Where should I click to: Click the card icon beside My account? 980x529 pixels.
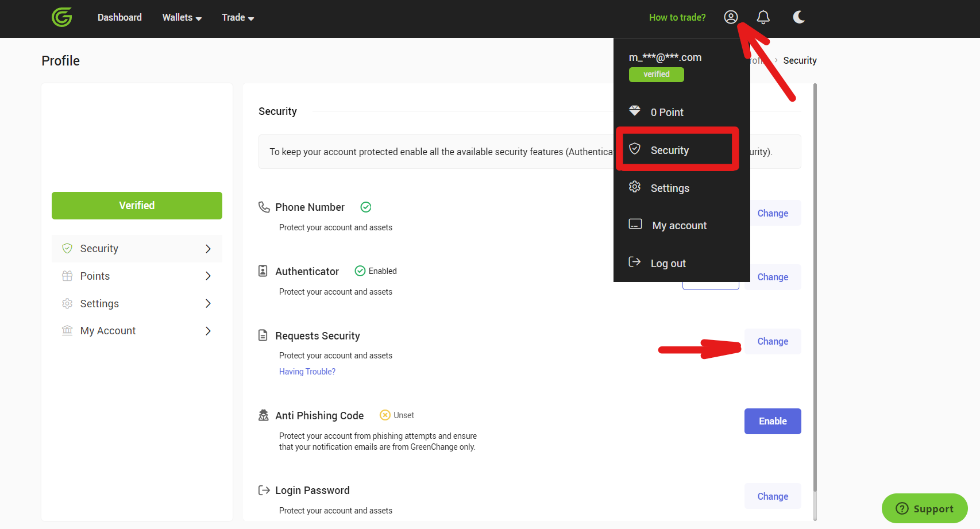pos(635,225)
